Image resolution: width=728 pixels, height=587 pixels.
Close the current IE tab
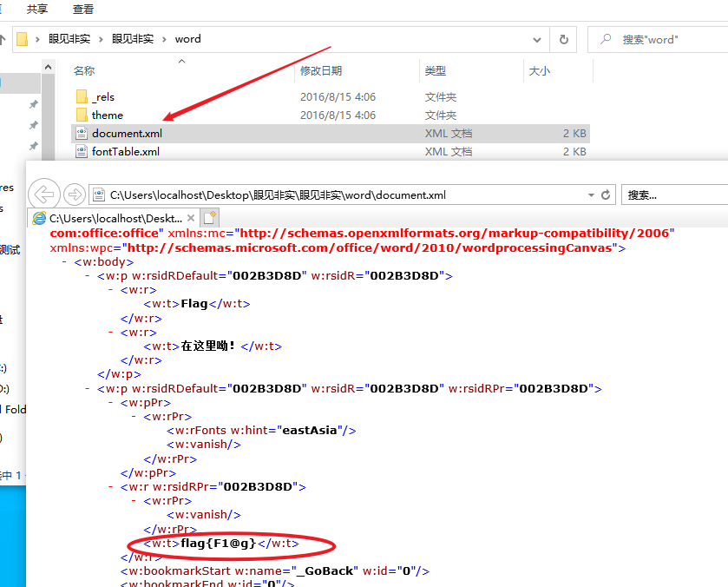[x=191, y=218]
